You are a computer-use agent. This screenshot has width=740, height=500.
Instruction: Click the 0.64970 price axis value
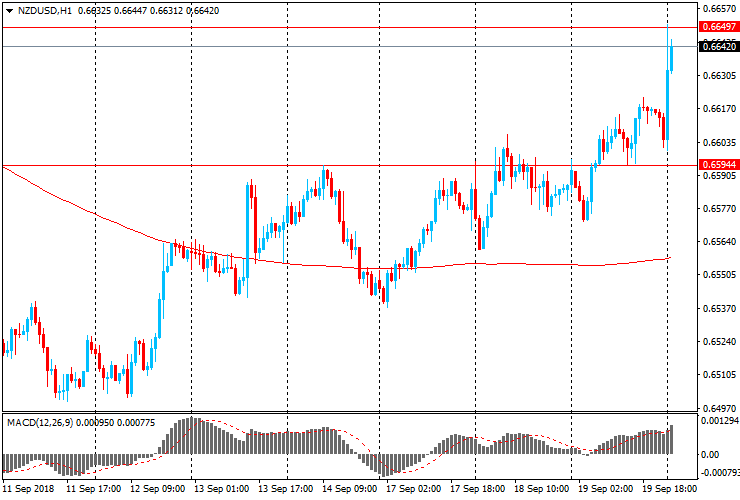[x=719, y=408]
